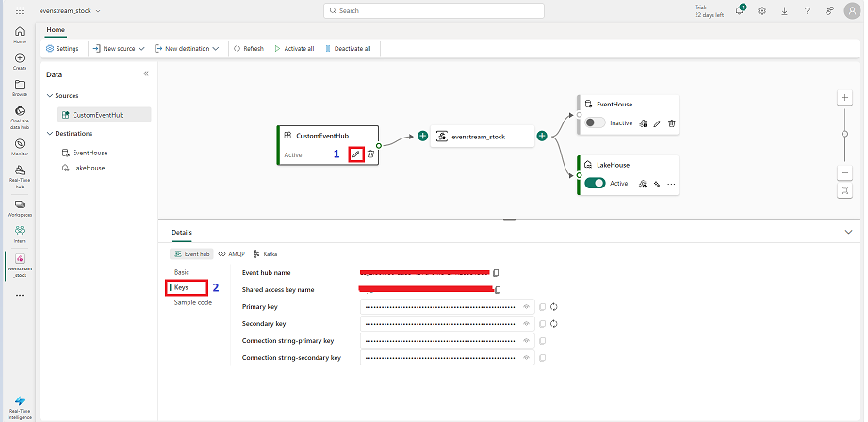
Task: Delete the EventHouse destination node
Action: 671,123
